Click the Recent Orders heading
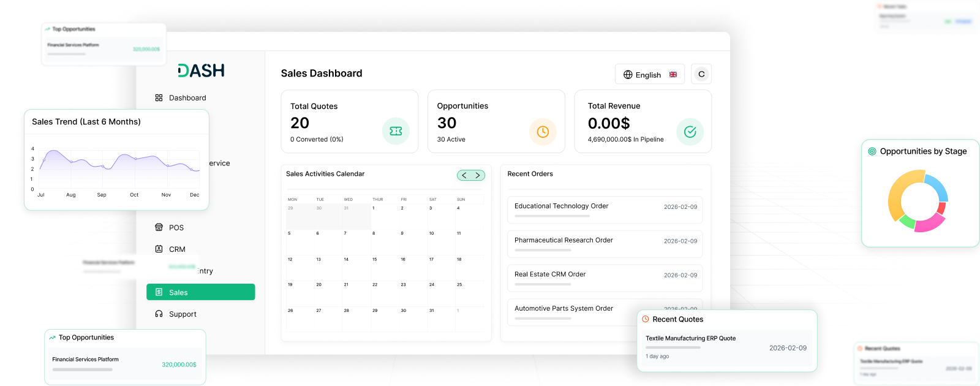The image size is (980, 386). pyautogui.click(x=530, y=174)
